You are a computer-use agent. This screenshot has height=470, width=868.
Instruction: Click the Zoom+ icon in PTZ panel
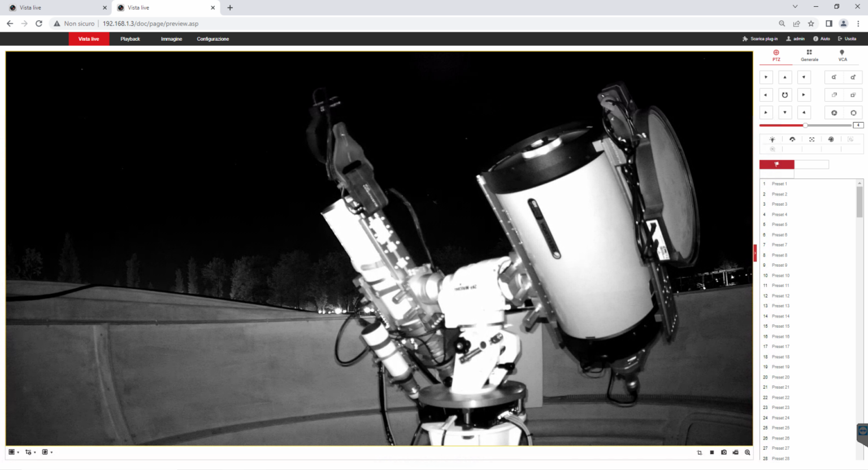[x=853, y=77]
